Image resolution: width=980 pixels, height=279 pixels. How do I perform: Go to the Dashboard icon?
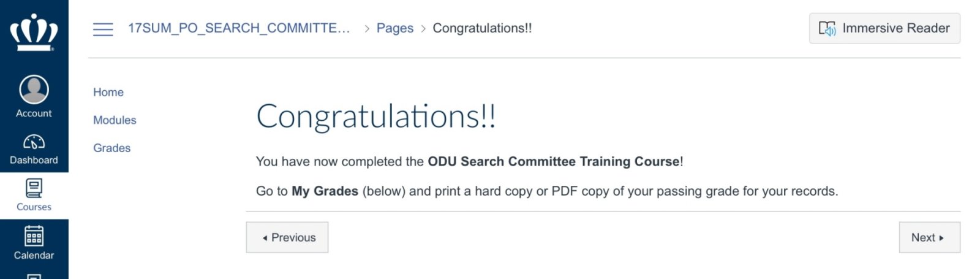[x=34, y=142]
